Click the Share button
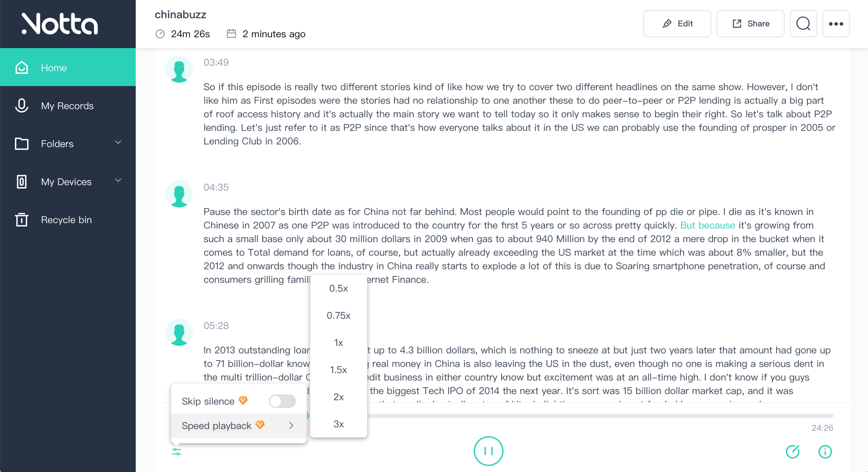 [750, 24]
